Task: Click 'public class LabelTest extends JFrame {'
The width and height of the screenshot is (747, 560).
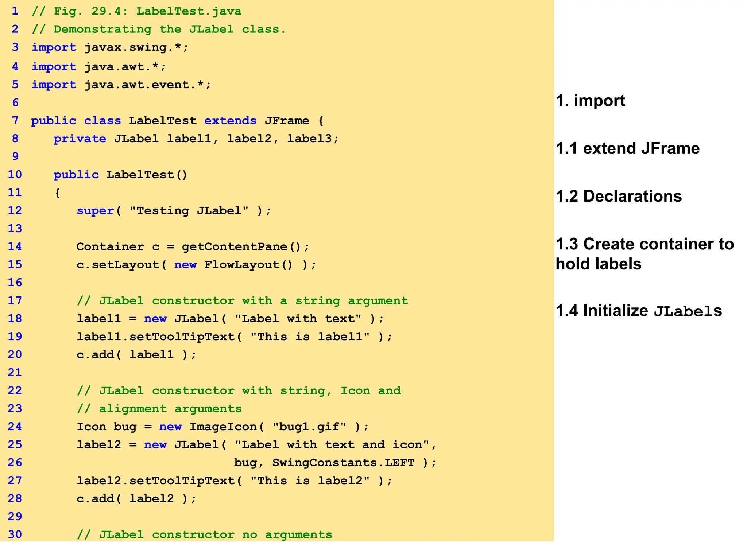Action: coord(177,121)
